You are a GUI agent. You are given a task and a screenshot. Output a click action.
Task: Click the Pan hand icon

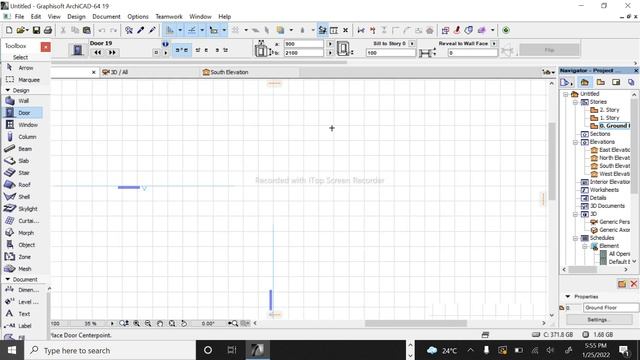coord(160,323)
